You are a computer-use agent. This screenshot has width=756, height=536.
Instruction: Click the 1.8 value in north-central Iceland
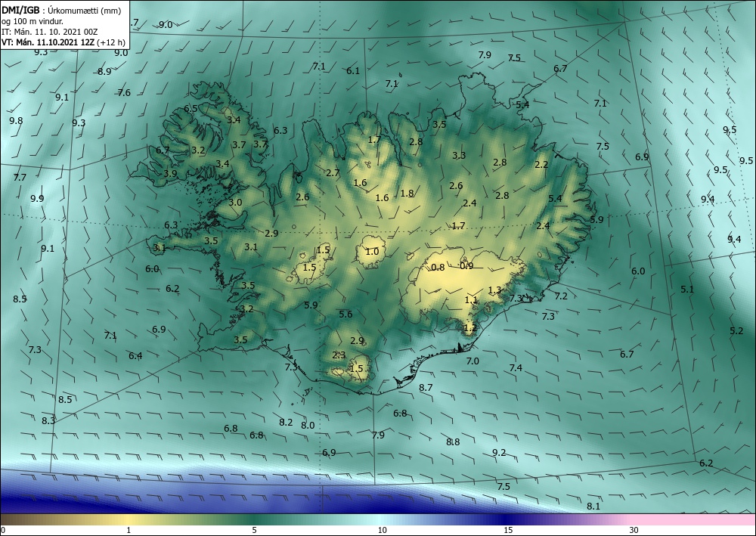click(x=407, y=193)
